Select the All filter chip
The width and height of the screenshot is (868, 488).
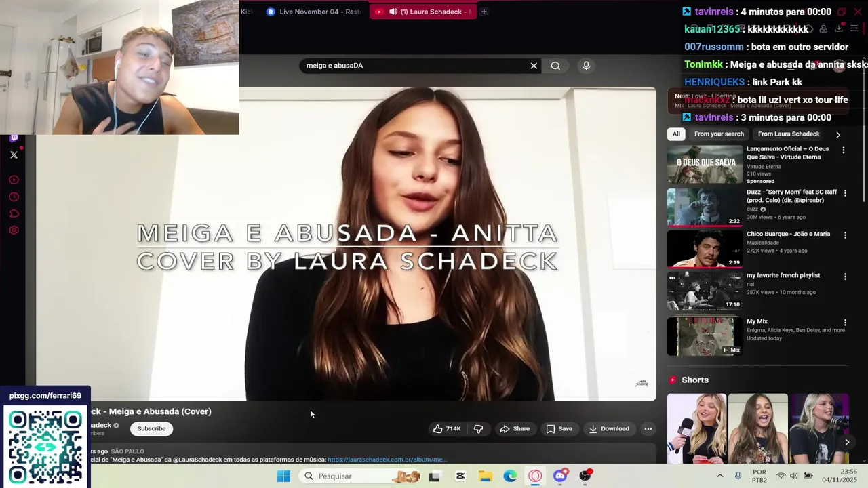[676, 134]
